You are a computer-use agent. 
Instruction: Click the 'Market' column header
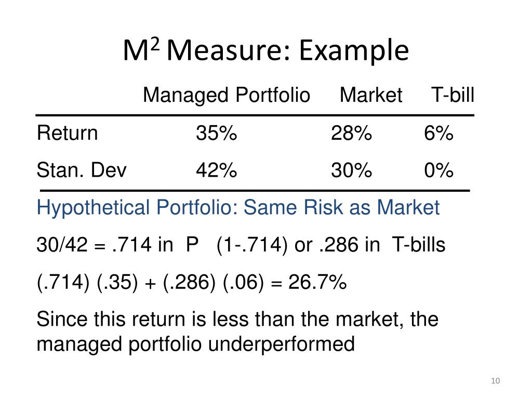pyautogui.click(x=371, y=96)
